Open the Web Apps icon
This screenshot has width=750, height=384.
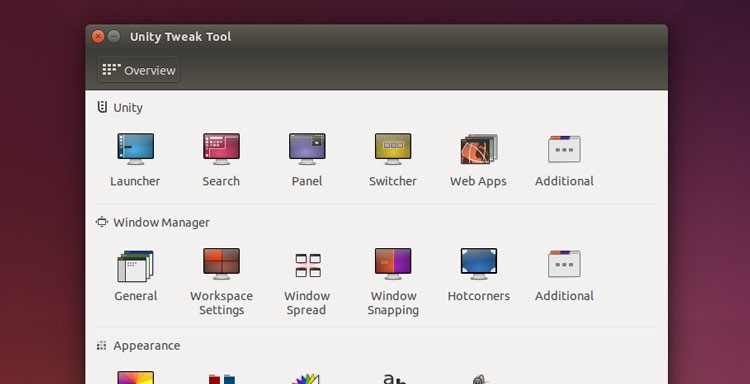point(479,149)
